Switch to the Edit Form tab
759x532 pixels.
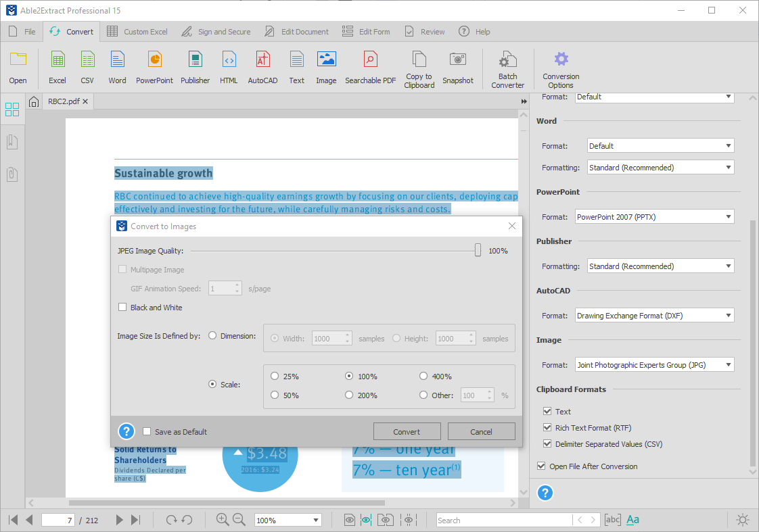pos(366,32)
